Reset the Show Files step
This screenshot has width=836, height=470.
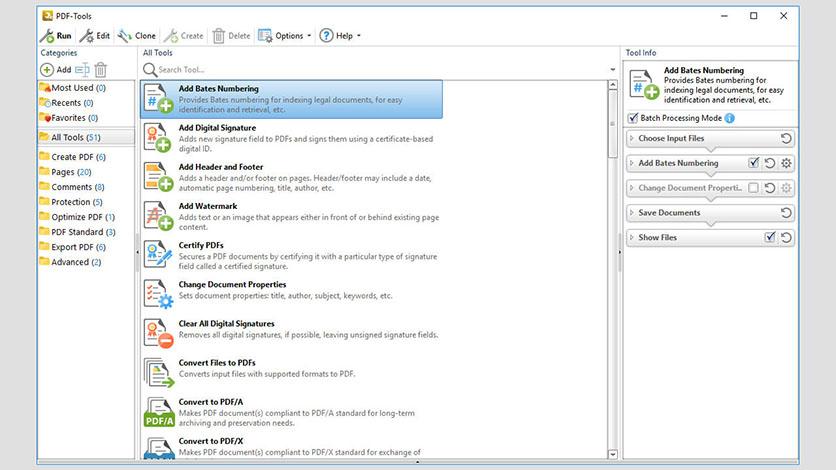click(x=786, y=238)
